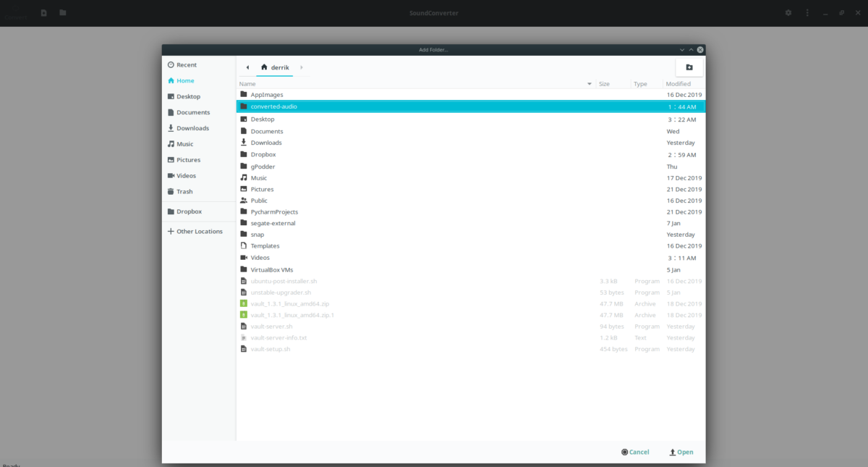Open the three-dot overflow menu
Viewport: 868px width, 467px height.
click(808, 12)
